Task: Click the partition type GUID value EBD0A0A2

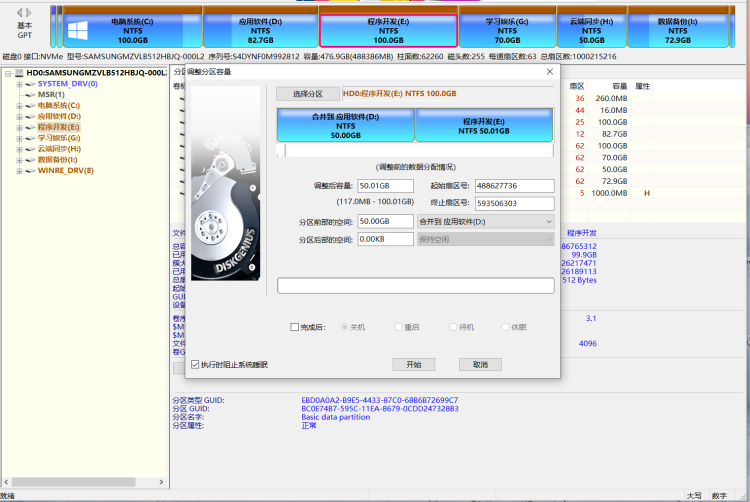Action: [380, 400]
